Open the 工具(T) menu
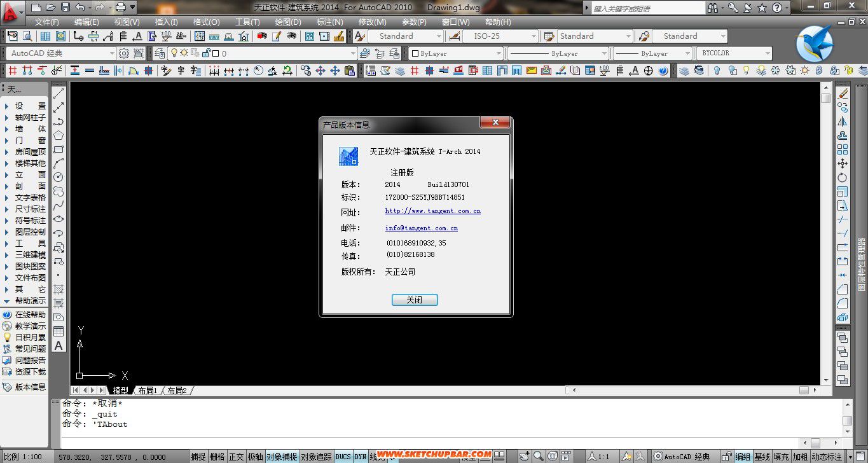Screen dimensions: 868x463 247,22
